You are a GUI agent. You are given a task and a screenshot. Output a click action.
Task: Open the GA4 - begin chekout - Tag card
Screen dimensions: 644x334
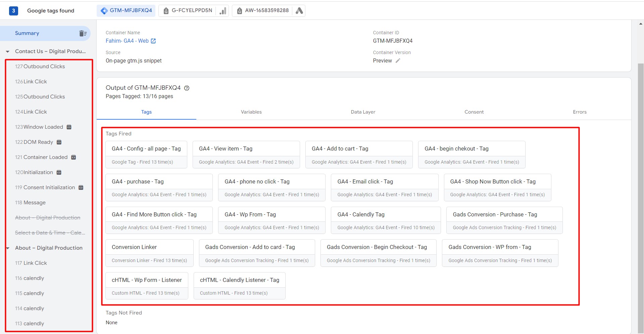coord(472,155)
